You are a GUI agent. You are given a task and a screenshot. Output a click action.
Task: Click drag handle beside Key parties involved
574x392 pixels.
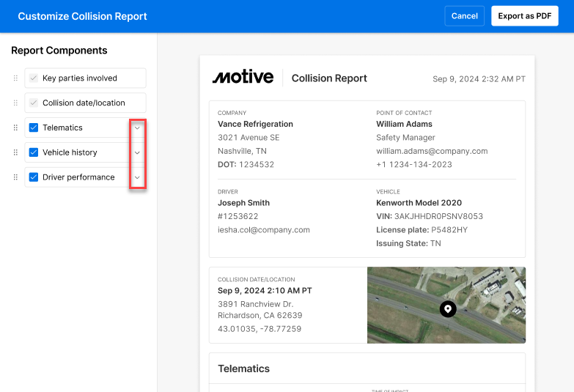(x=15, y=78)
